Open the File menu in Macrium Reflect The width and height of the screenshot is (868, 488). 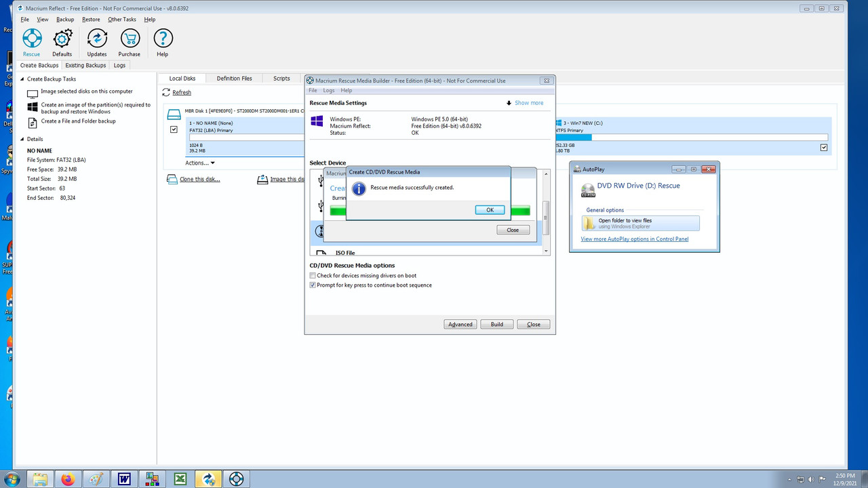[x=25, y=20]
